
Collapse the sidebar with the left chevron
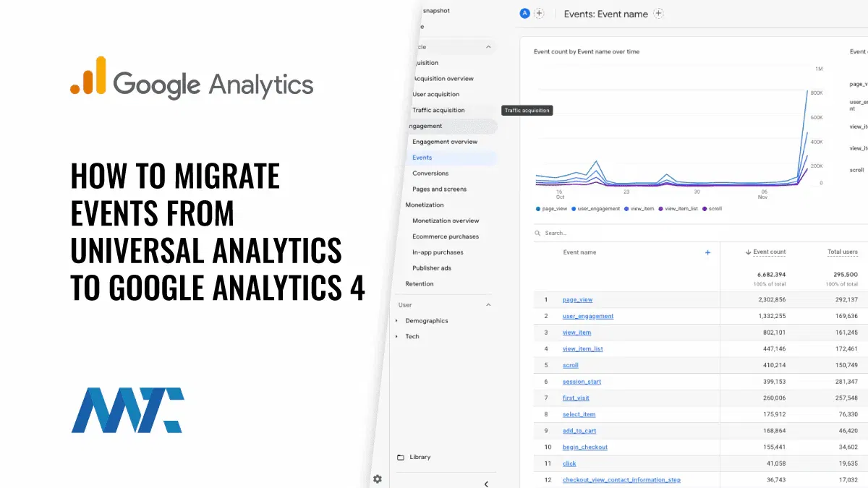(486, 484)
